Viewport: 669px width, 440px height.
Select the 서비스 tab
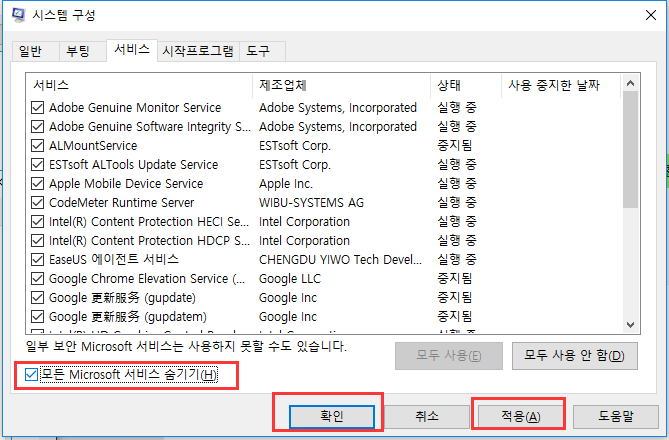[132, 50]
